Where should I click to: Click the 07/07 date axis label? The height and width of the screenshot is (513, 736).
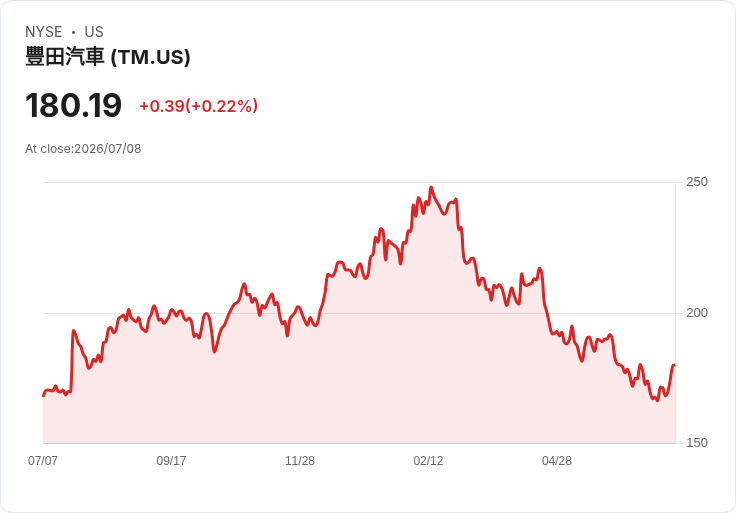43,461
